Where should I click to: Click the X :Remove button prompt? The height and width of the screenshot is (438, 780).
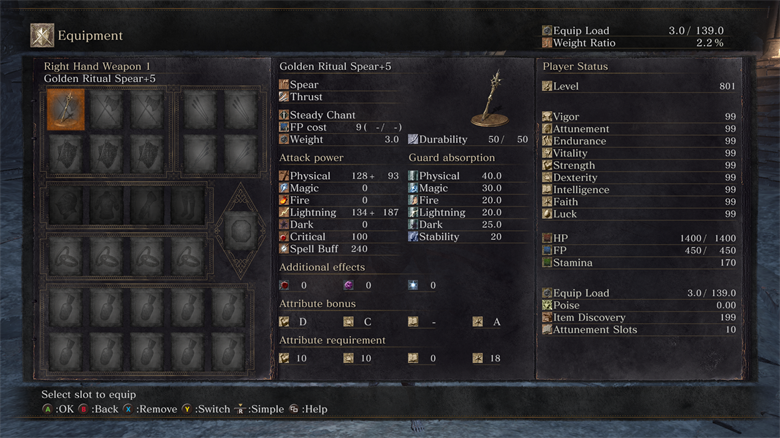coord(150,409)
